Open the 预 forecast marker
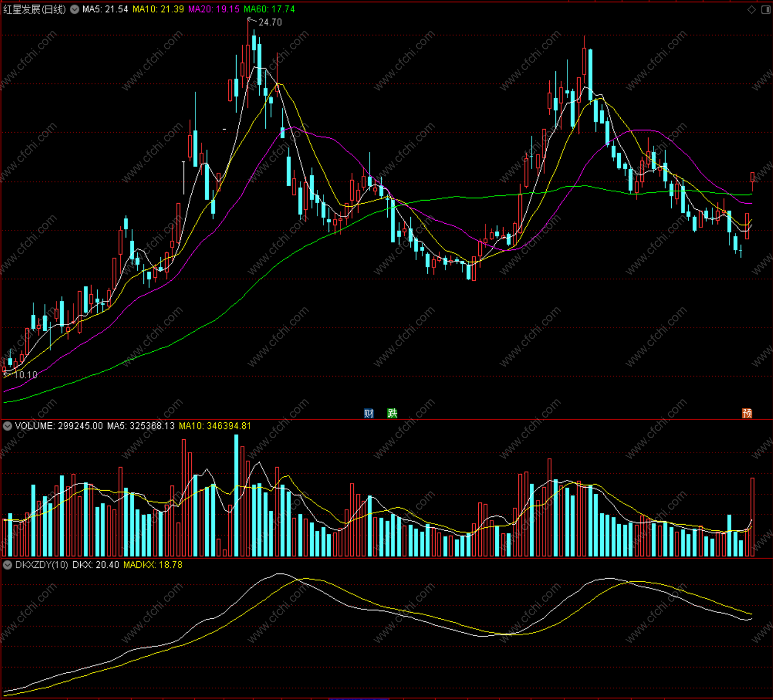773x700 pixels. pos(747,414)
